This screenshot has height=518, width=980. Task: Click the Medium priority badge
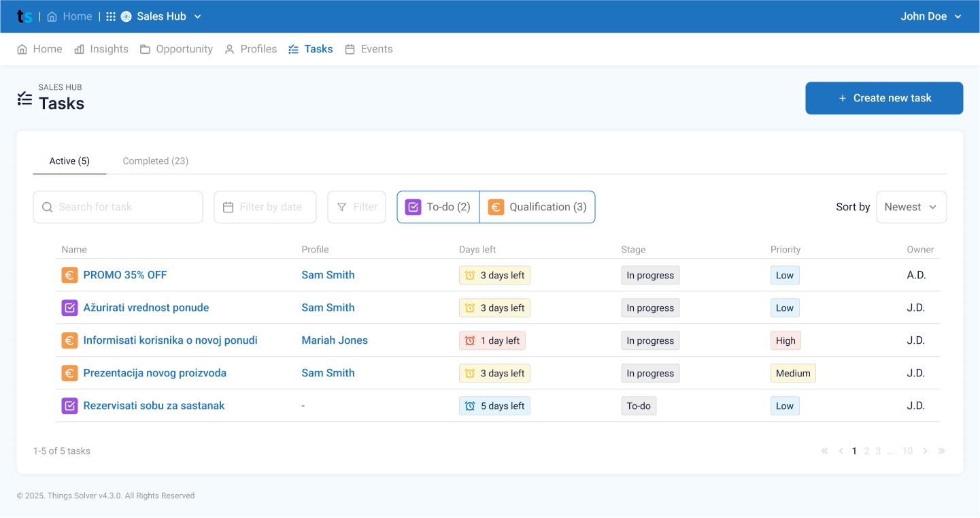(793, 373)
